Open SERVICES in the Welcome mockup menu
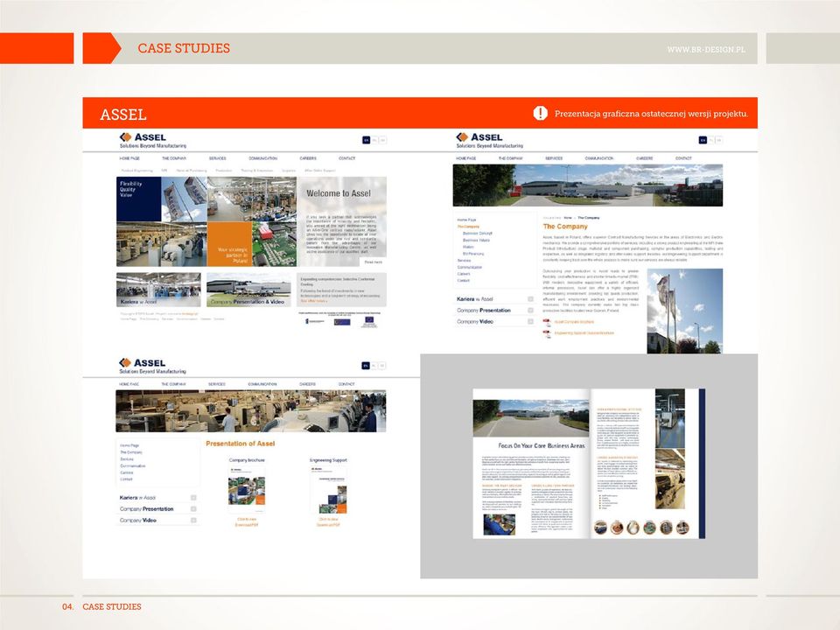Screen dimensions: 840x630 (218, 158)
